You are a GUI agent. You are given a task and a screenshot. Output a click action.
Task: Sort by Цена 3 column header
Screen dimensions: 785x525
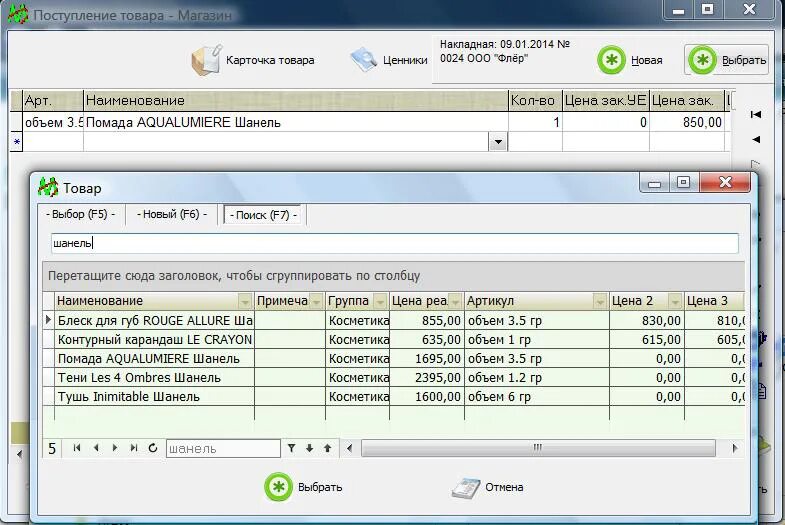tap(714, 301)
